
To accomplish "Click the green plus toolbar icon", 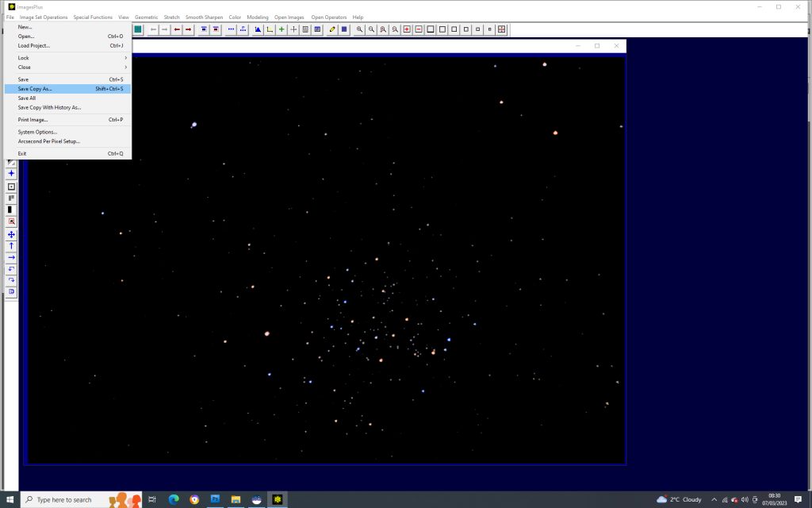I will [x=282, y=29].
